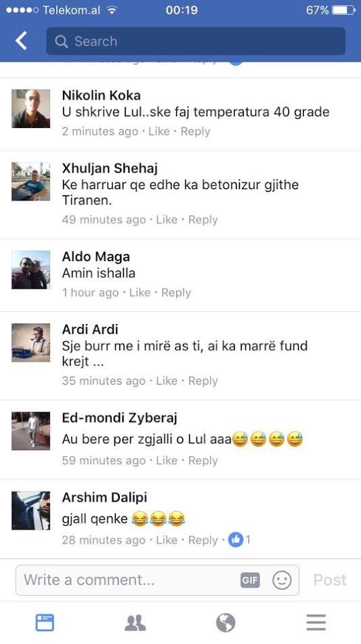Reply to Ardi Ardi's comment
The height and width of the screenshot is (644, 361).
click(203, 381)
